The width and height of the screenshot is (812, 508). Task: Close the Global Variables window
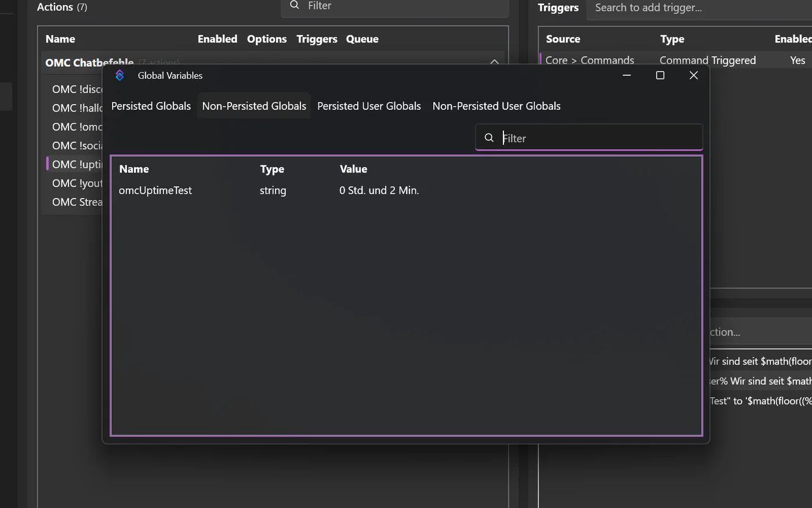click(694, 75)
